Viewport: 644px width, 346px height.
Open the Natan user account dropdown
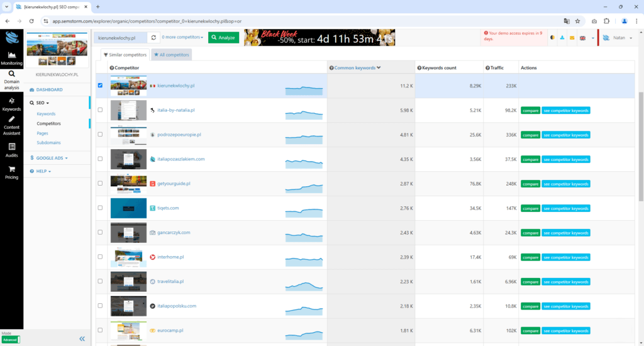(x=618, y=38)
